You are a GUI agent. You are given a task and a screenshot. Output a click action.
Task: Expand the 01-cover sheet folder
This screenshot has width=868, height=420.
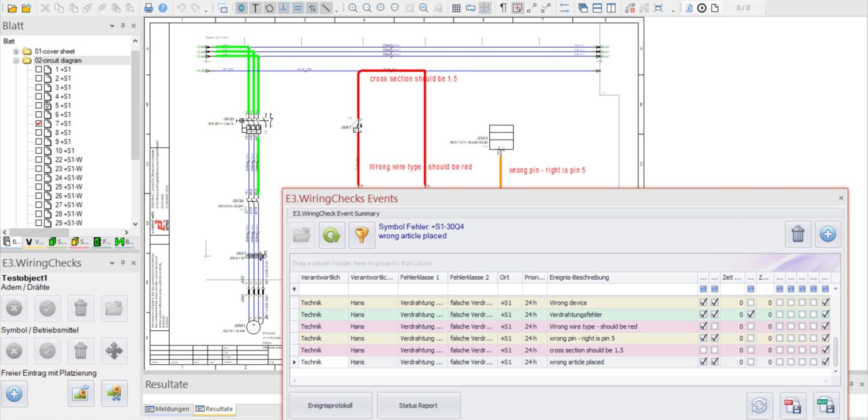(x=17, y=51)
